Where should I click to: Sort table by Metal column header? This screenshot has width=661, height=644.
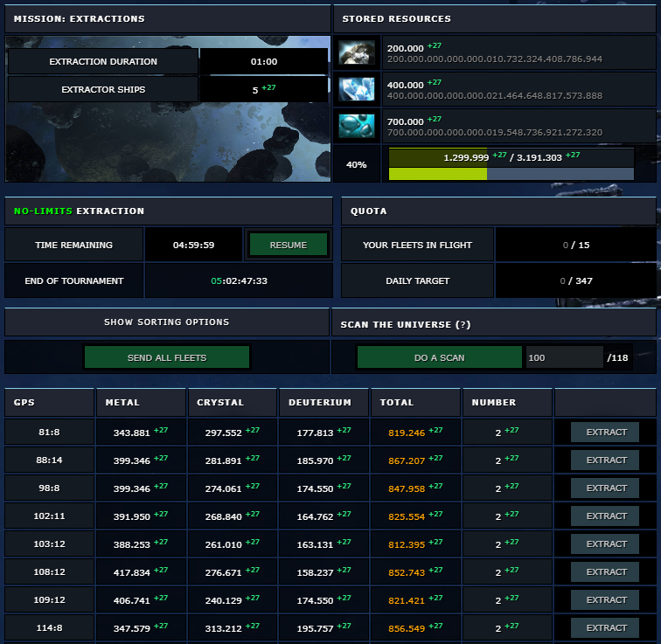pyautogui.click(x=141, y=402)
